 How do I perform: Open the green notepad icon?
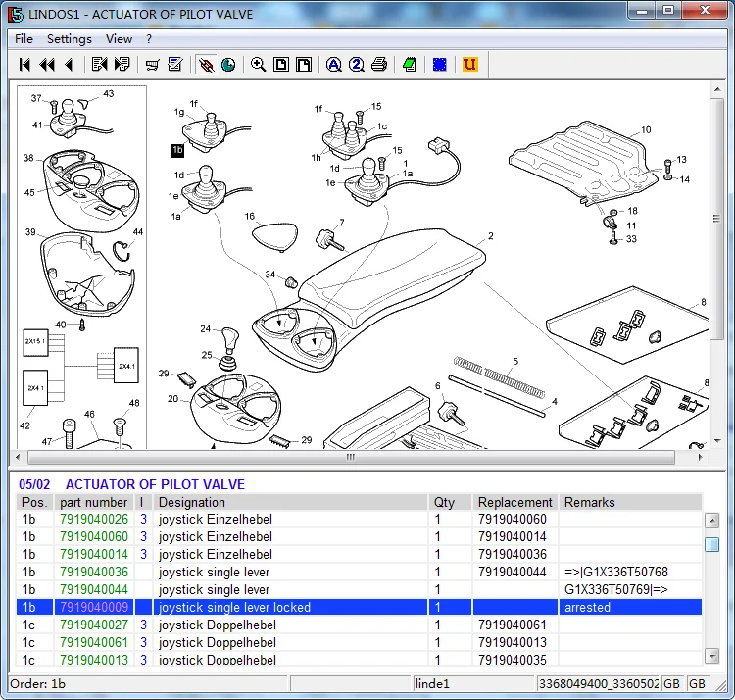coord(410,65)
